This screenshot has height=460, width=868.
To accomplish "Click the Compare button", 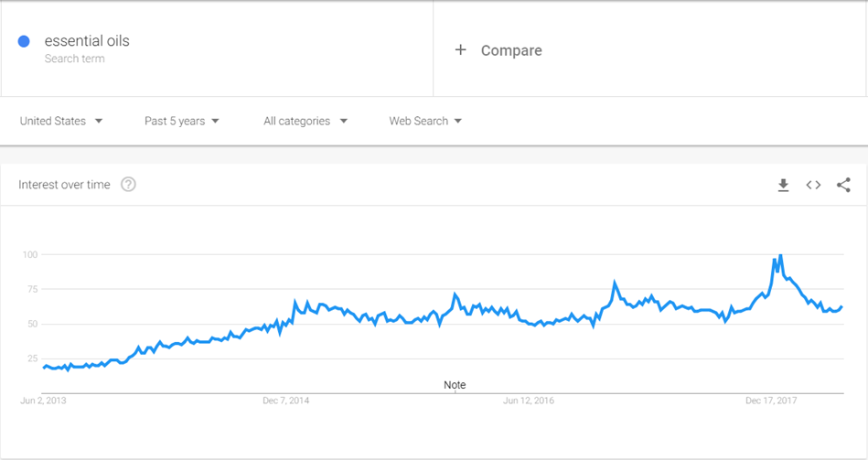I will (510, 50).
